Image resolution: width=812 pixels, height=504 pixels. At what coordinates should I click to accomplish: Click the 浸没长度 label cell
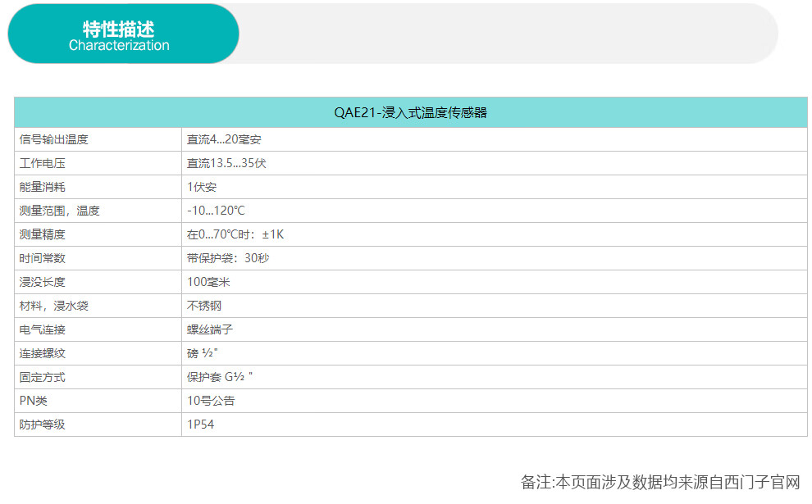[98, 282]
